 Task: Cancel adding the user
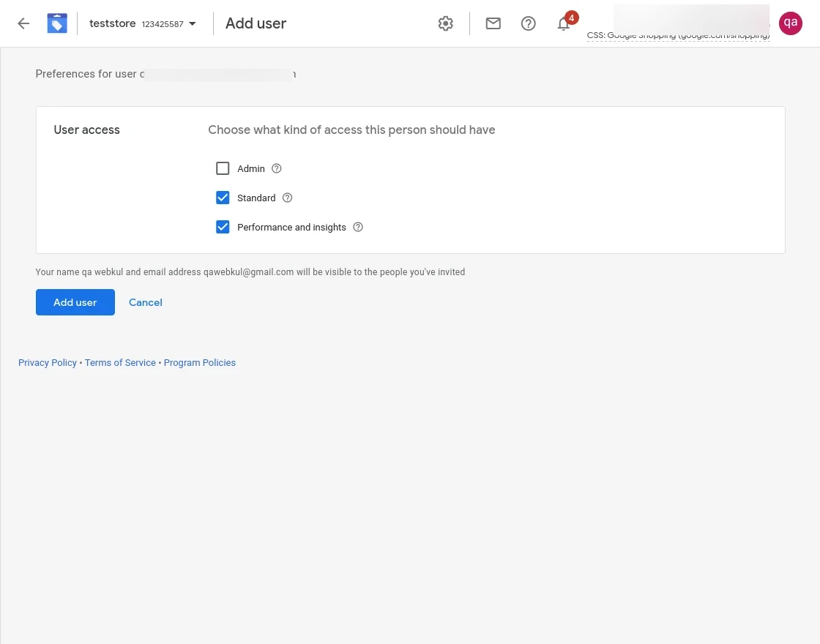(x=146, y=302)
